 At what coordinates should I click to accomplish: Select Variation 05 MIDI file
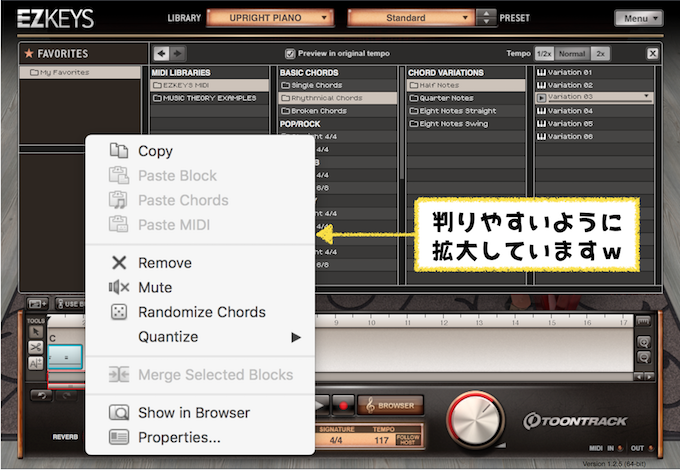[x=594, y=124]
